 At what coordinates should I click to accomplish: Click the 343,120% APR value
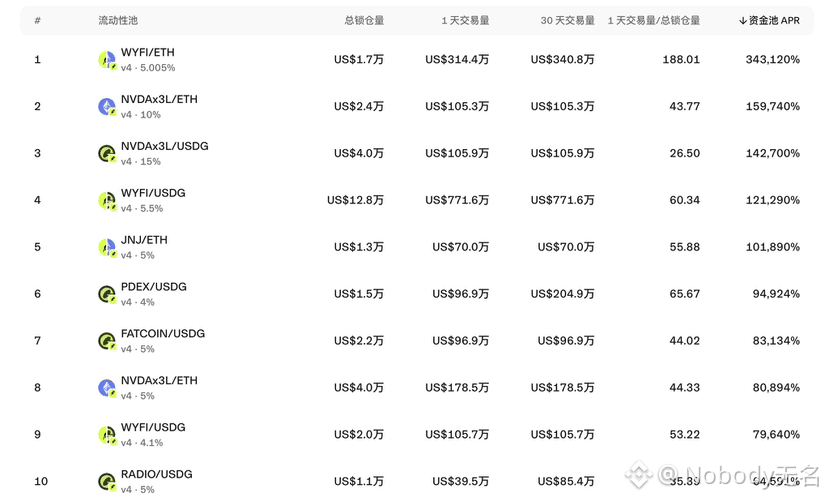pos(772,60)
